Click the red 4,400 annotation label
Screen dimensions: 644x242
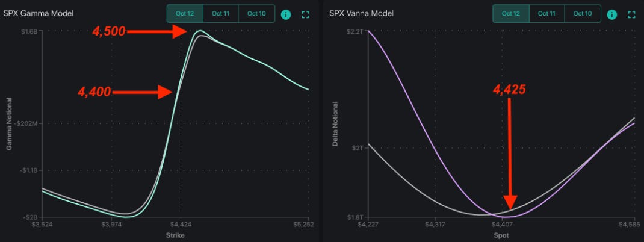(x=94, y=92)
